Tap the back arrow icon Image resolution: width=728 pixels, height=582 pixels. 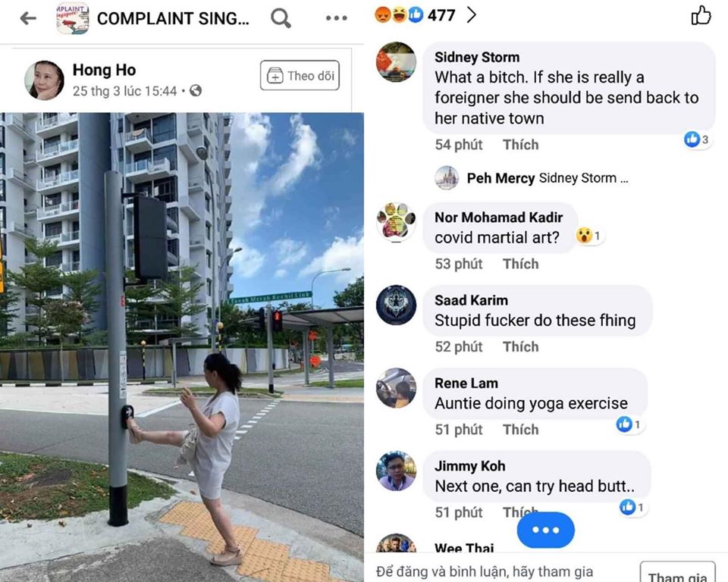[x=28, y=18]
